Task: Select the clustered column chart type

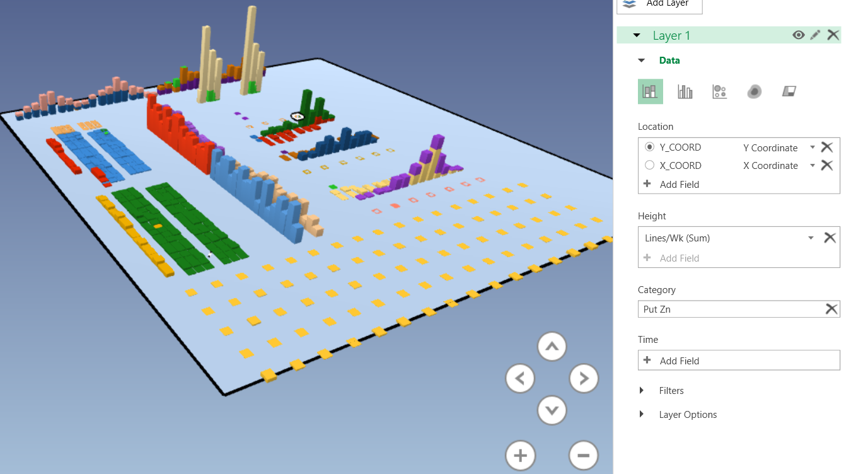Action: tap(685, 91)
